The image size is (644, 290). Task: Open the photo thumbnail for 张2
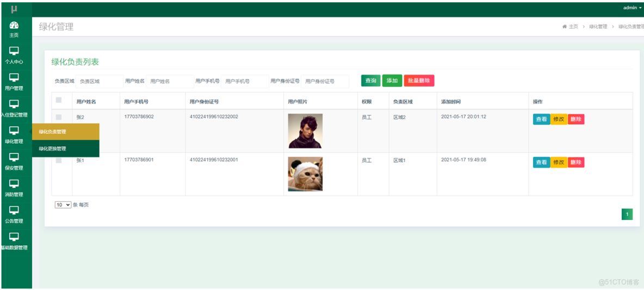305,131
